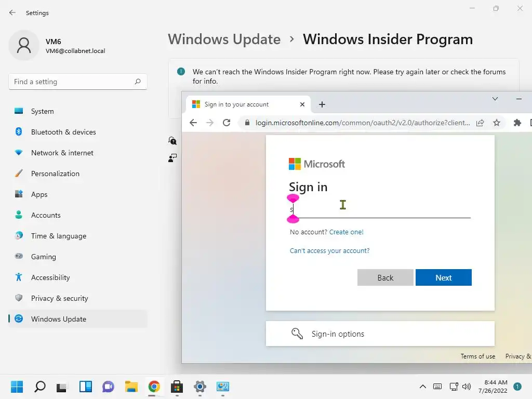Click the Next button
Image resolution: width=532 pixels, height=399 pixels.
[444, 277]
